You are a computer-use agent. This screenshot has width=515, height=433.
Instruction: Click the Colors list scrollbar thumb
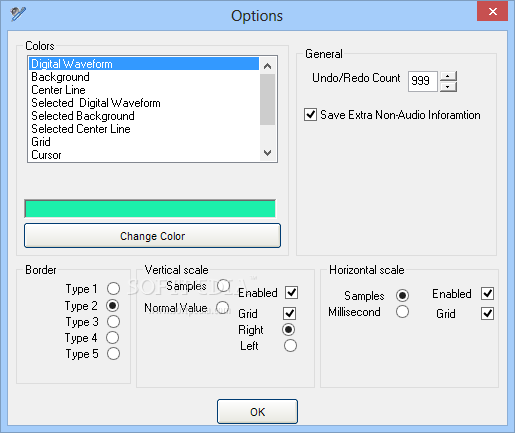coord(267,99)
